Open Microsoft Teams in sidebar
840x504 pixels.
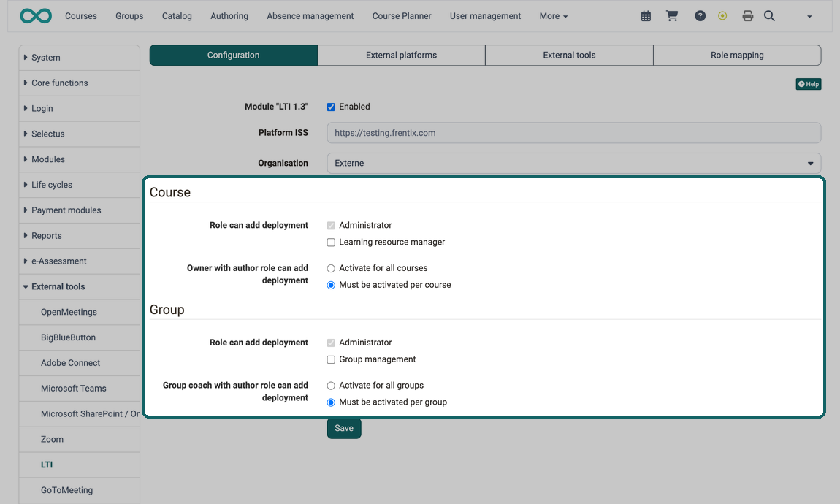click(x=80, y=389)
